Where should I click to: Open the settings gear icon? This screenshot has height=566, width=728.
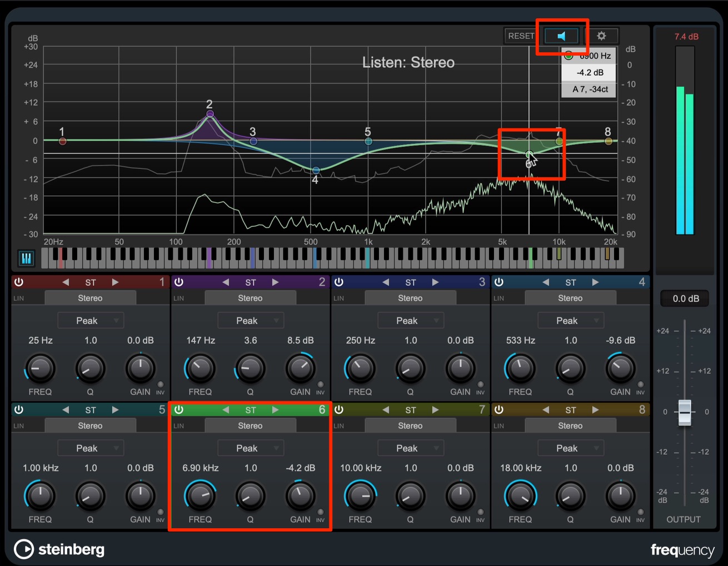point(601,36)
